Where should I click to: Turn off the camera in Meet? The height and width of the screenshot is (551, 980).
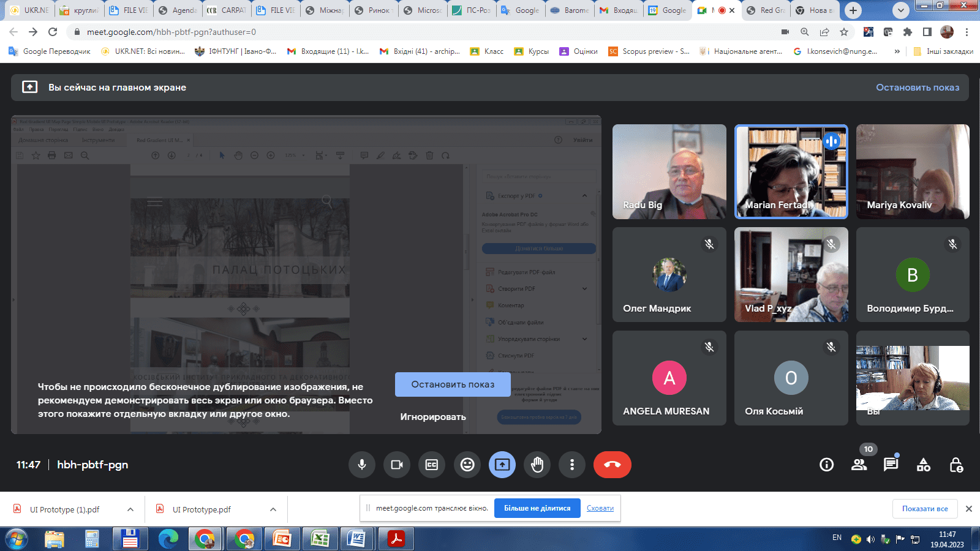click(397, 465)
